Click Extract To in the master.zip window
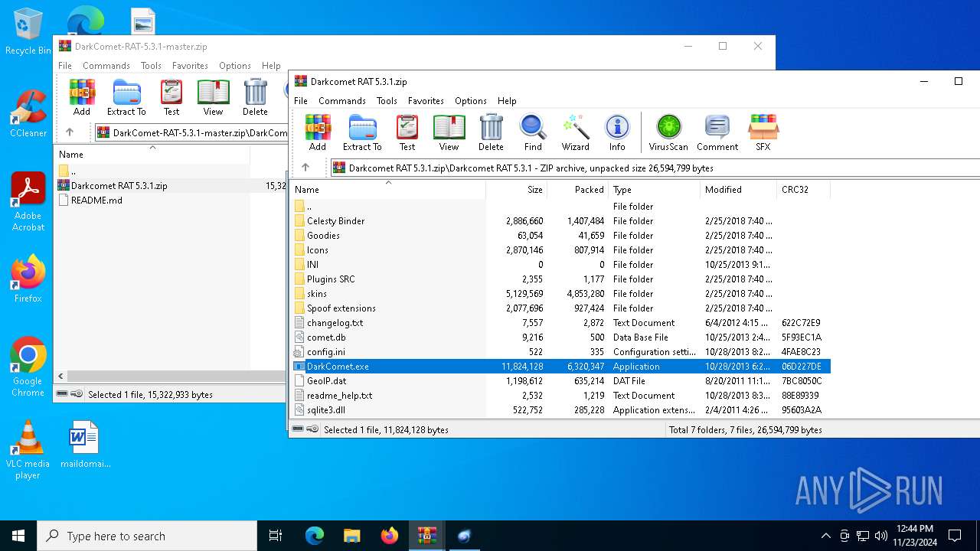This screenshot has width=980, height=551. pyautogui.click(x=126, y=97)
